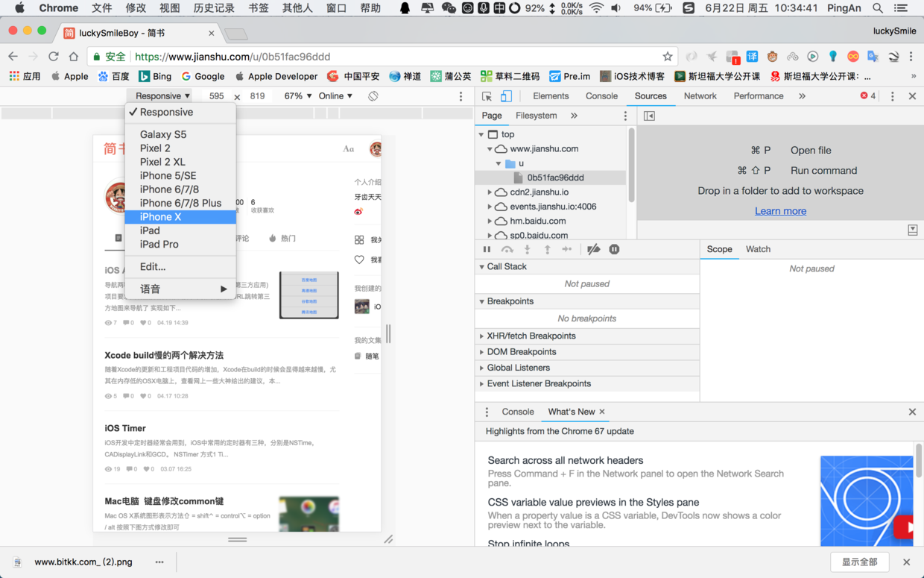Click the show console drawer icon

[912, 230]
